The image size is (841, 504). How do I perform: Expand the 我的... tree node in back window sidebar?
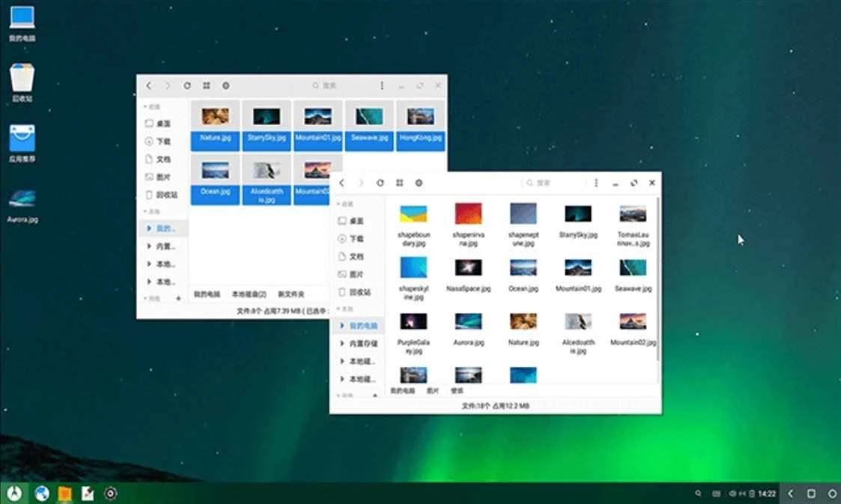(165, 228)
